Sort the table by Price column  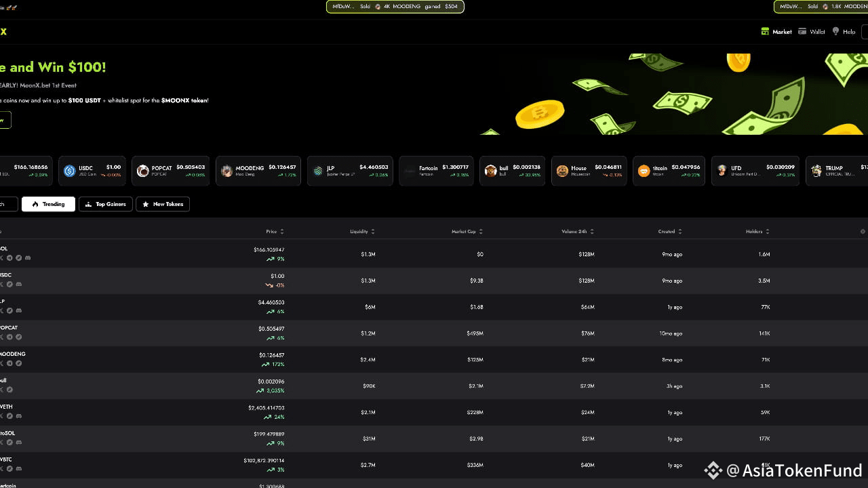(x=275, y=231)
